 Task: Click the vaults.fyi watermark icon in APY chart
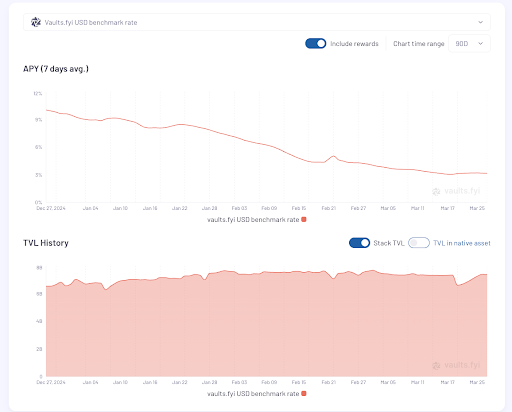[436, 192]
